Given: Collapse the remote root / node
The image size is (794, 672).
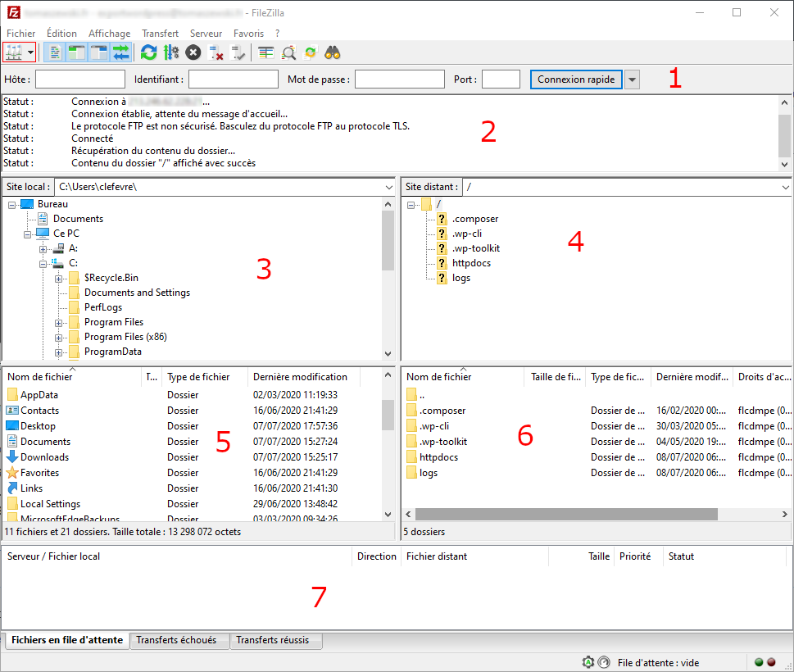Looking at the screenshot, I should coord(411,205).
